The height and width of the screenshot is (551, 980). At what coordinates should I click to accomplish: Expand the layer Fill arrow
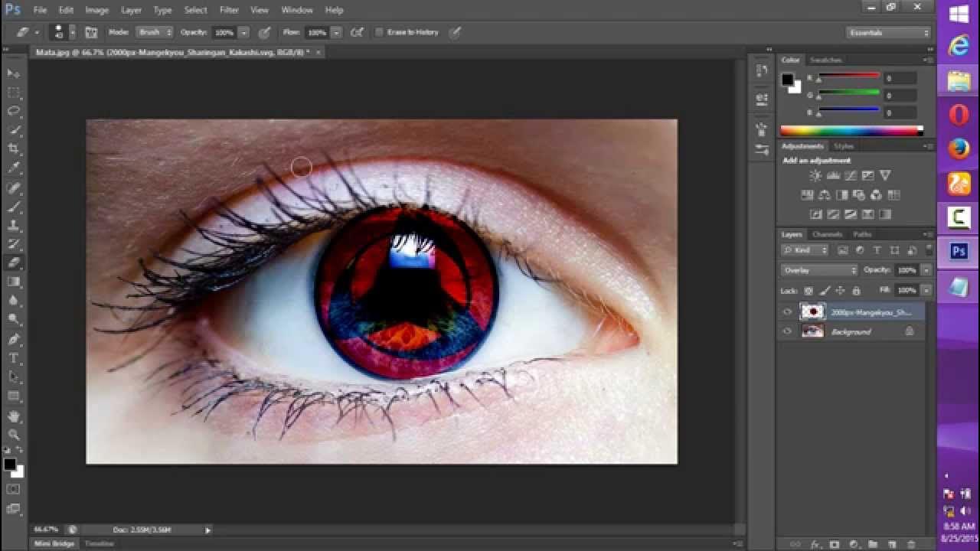(x=926, y=291)
